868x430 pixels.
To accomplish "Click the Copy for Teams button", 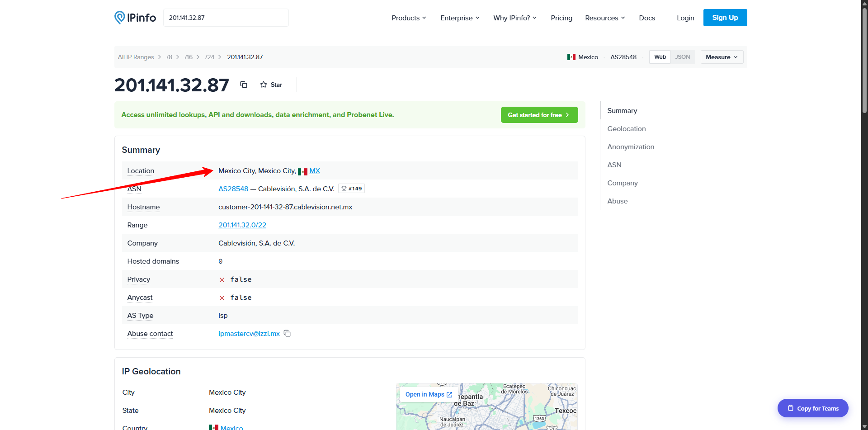I will click(813, 408).
